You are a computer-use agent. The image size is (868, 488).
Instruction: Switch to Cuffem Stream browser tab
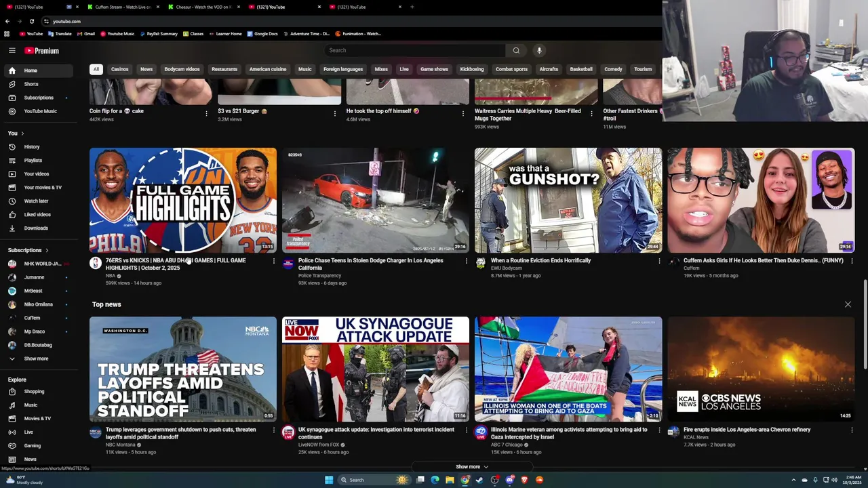[x=122, y=7]
